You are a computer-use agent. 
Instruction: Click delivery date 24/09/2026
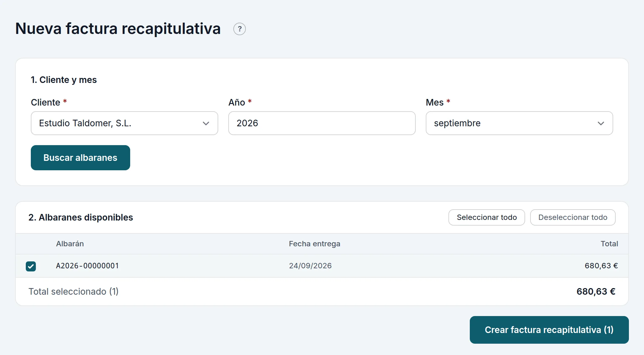coord(310,266)
